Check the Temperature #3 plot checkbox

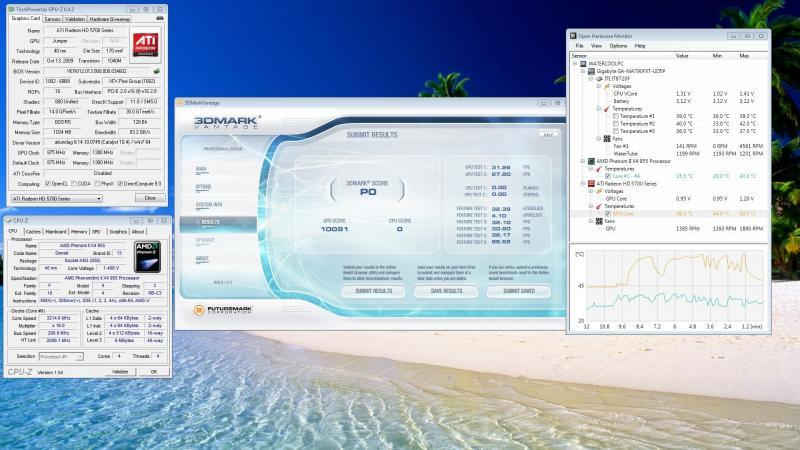[x=616, y=131]
